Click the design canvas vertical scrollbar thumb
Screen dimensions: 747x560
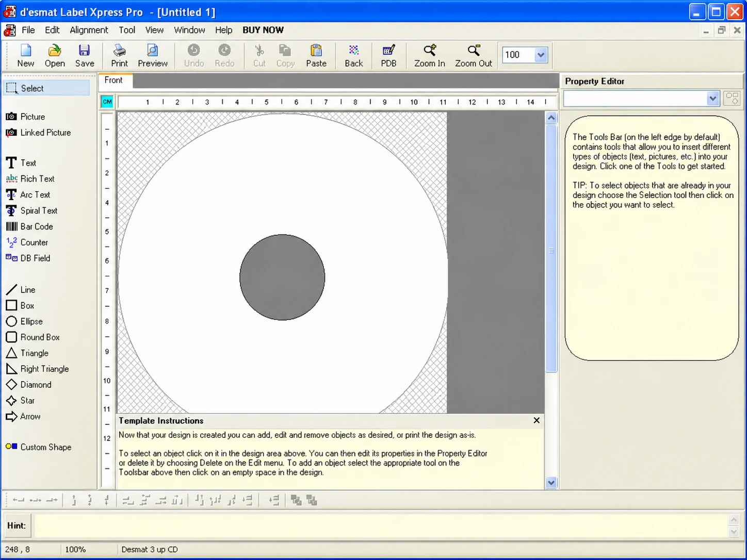click(551, 249)
